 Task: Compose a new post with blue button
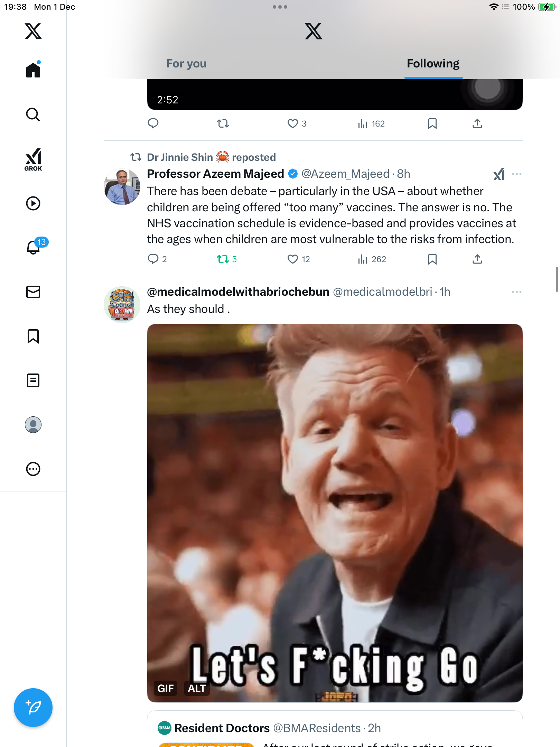(x=33, y=708)
